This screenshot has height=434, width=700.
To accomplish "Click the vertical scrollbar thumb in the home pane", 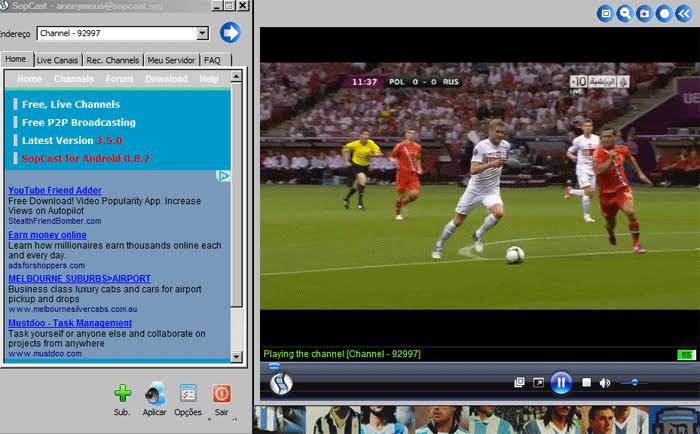I will point(236,194).
